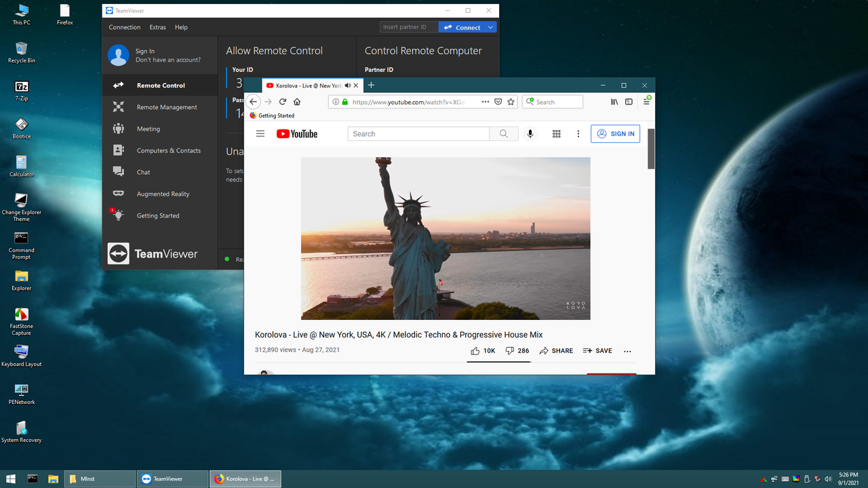Open page actions ellipsis in address bar
Image resolution: width=868 pixels, height=488 pixels.
pyautogui.click(x=485, y=102)
